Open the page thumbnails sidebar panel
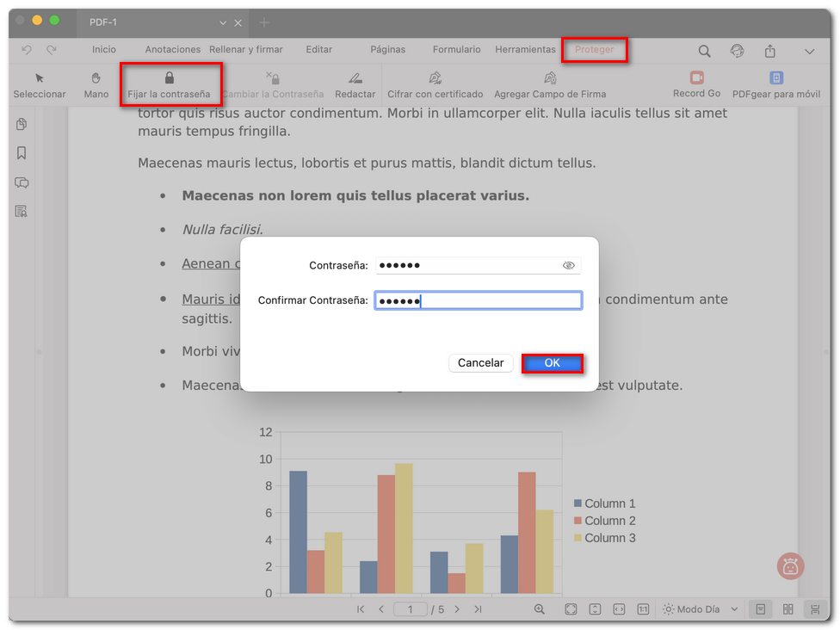 [21, 124]
